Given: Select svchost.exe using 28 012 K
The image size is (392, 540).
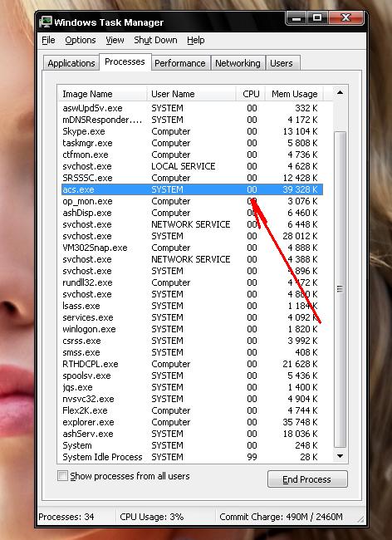Looking at the screenshot, I should point(190,236).
